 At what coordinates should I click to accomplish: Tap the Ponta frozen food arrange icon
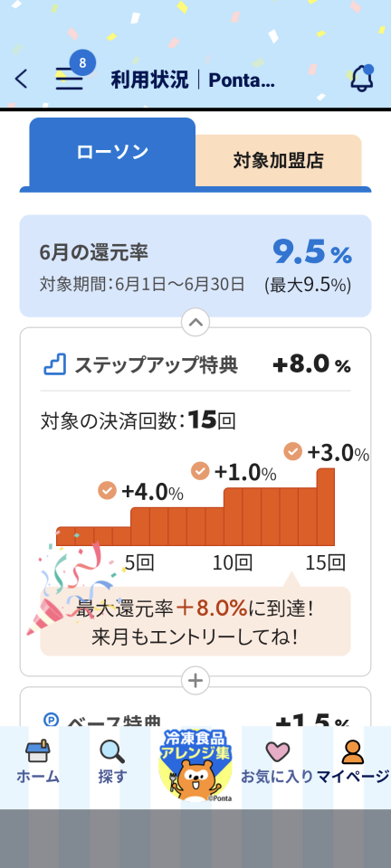point(195,766)
